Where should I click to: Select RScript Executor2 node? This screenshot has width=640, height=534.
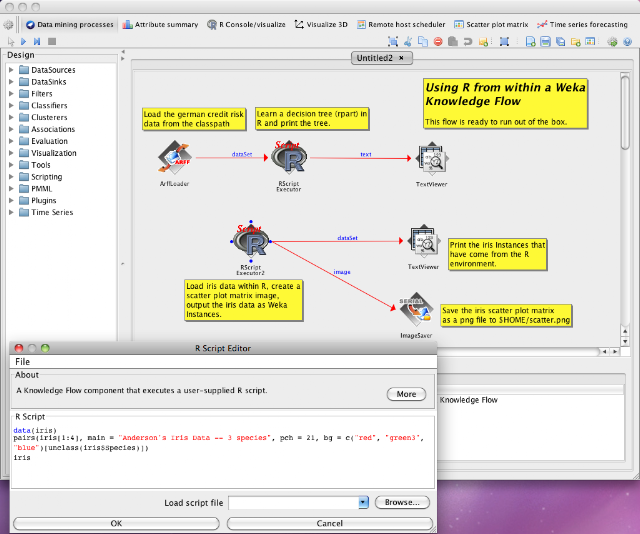(x=251, y=241)
